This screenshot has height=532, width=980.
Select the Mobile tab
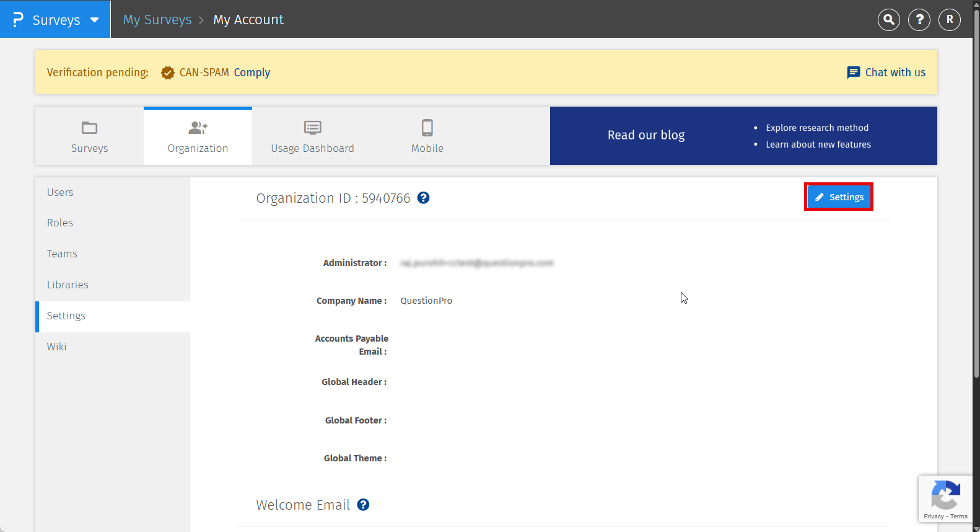pos(427,136)
